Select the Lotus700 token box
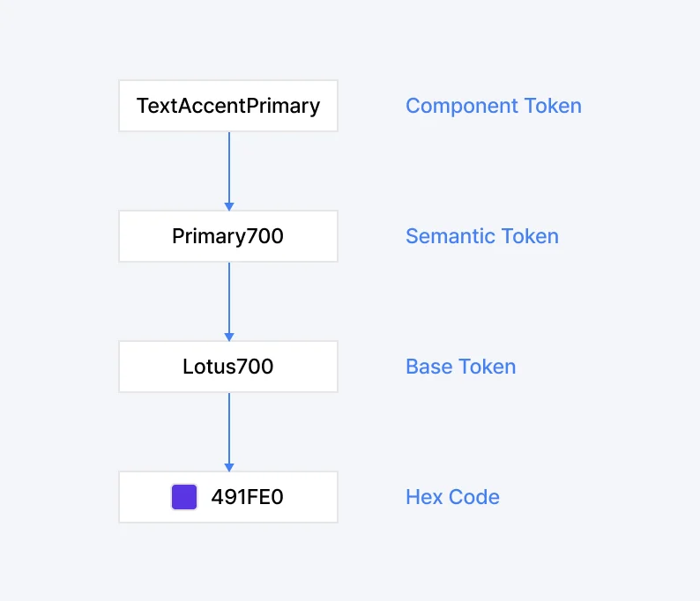Screen dimensions: 700x601 (x=228, y=367)
